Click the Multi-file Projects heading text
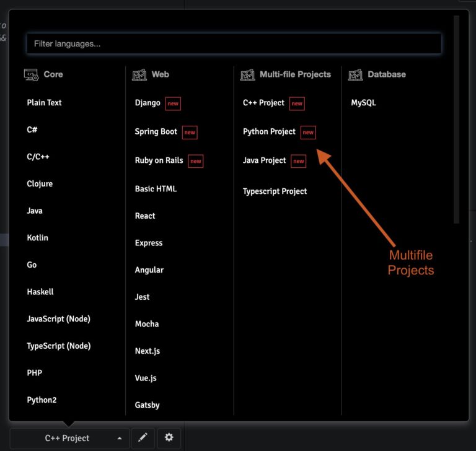Screen dimensions: 476x451 click(296, 74)
